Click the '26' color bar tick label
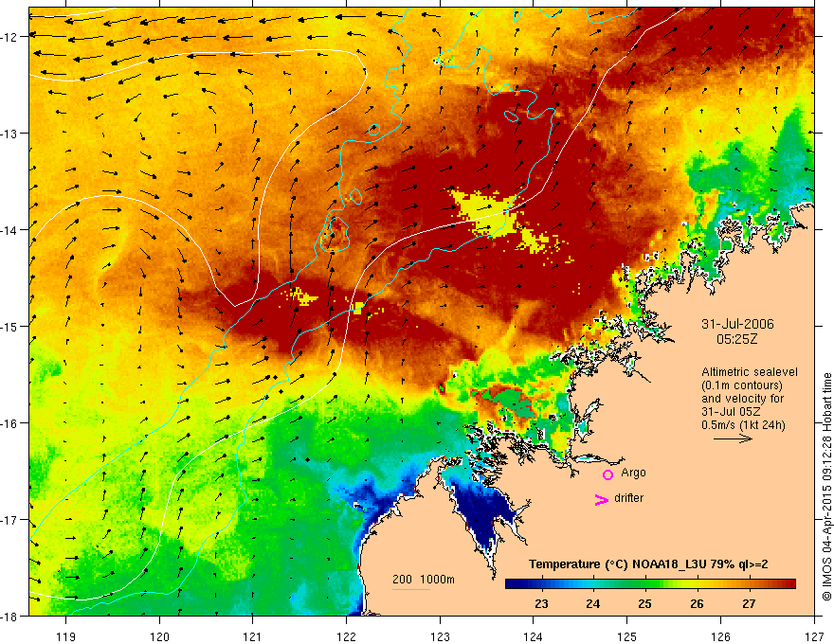The image size is (834, 644). (697, 603)
